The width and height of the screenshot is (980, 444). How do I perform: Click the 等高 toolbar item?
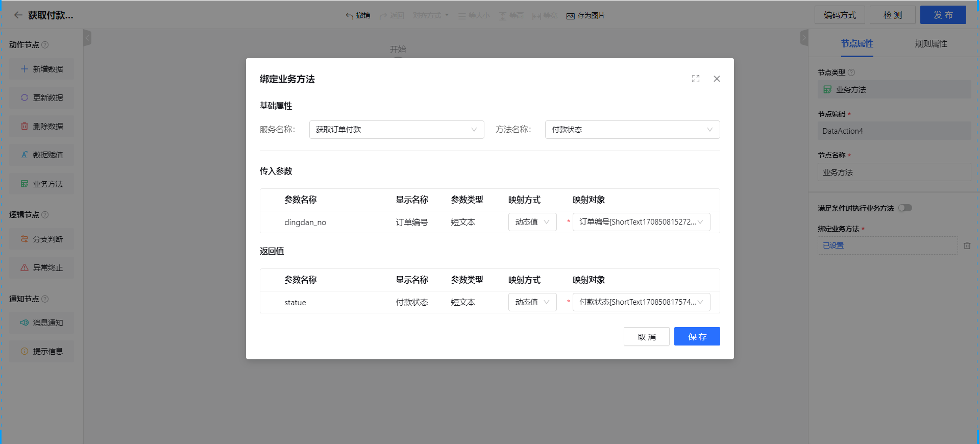coord(511,16)
